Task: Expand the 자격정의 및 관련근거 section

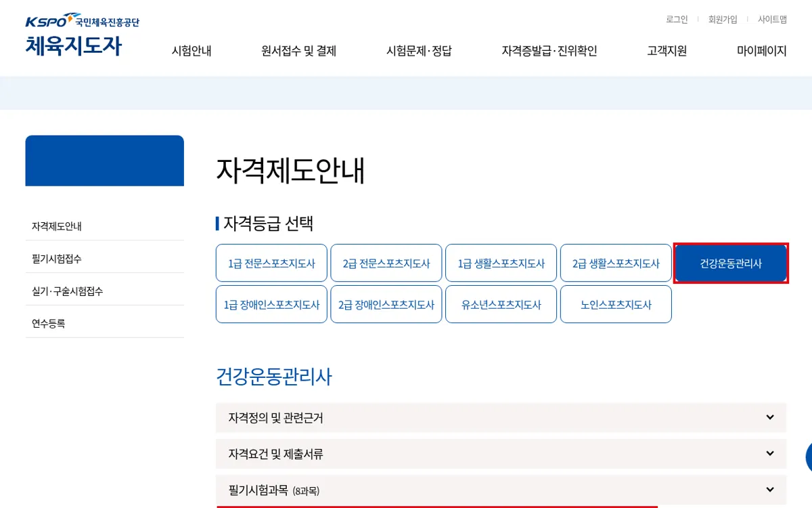Action: coord(501,418)
